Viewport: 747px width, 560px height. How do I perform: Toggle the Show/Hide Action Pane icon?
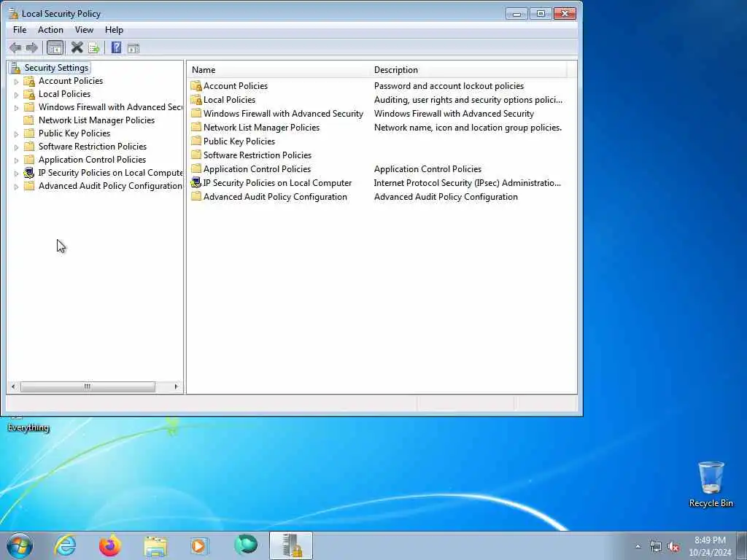[x=133, y=47]
